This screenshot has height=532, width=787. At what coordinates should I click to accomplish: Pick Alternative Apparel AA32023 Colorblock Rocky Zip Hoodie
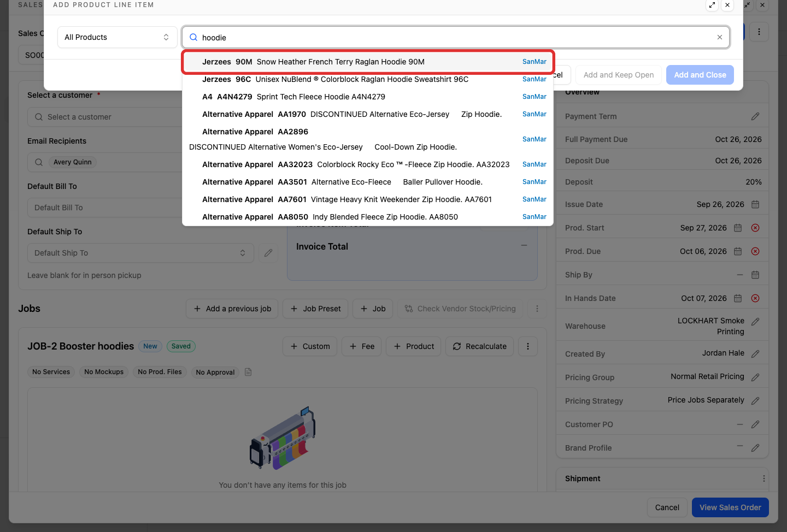(x=368, y=164)
